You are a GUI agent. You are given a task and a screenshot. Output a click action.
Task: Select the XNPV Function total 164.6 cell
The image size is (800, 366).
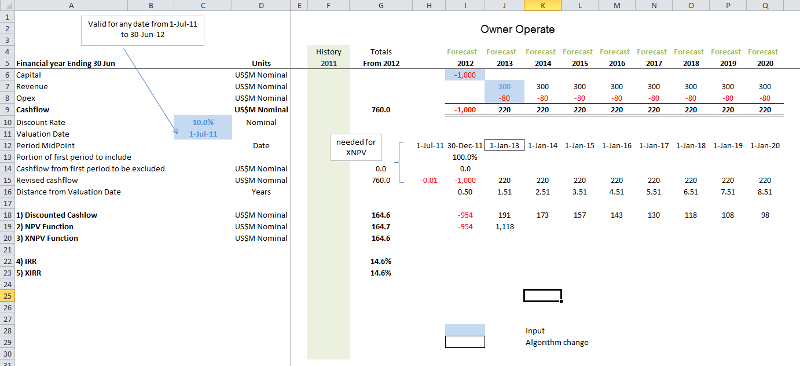click(x=382, y=238)
